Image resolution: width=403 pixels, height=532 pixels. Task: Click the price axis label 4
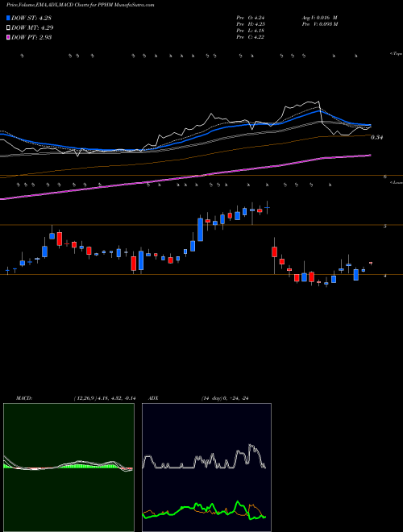385,276
